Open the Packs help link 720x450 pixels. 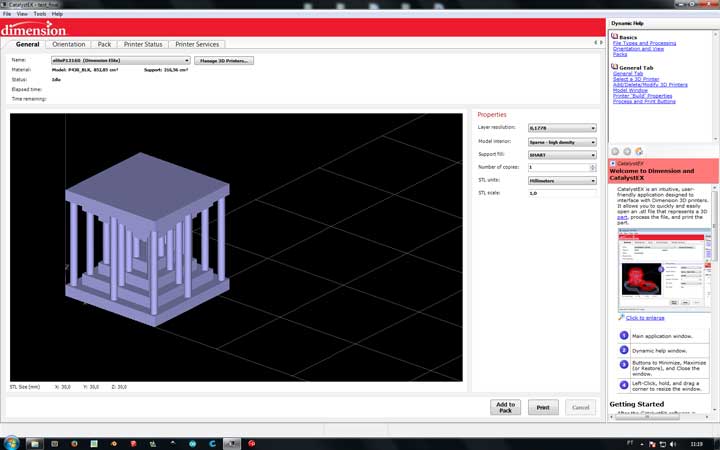(620, 54)
